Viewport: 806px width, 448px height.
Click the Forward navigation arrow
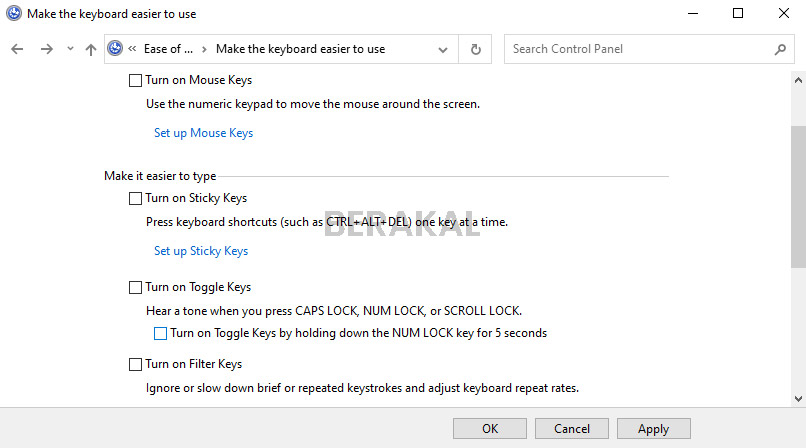pos(46,49)
